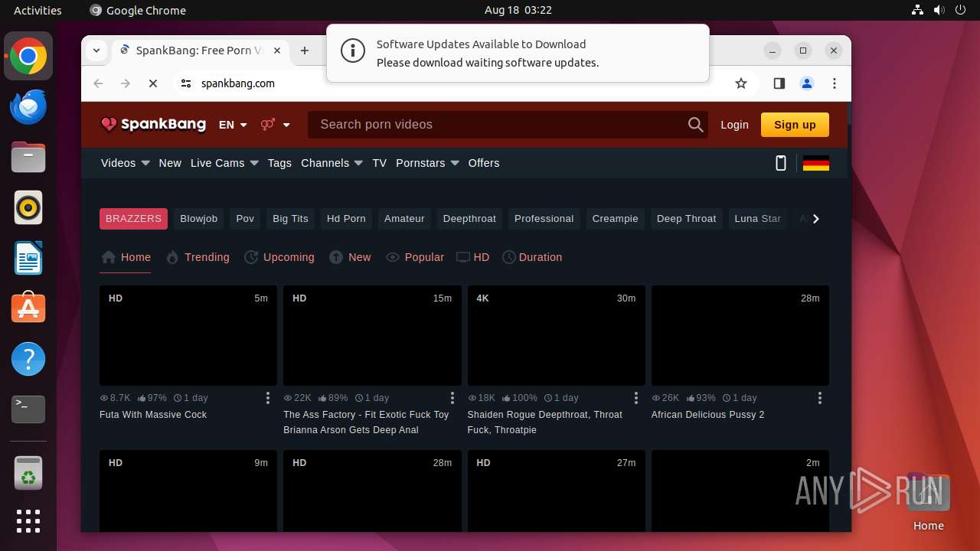Open Trash from the dock
The image size is (980, 551).
tap(28, 473)
